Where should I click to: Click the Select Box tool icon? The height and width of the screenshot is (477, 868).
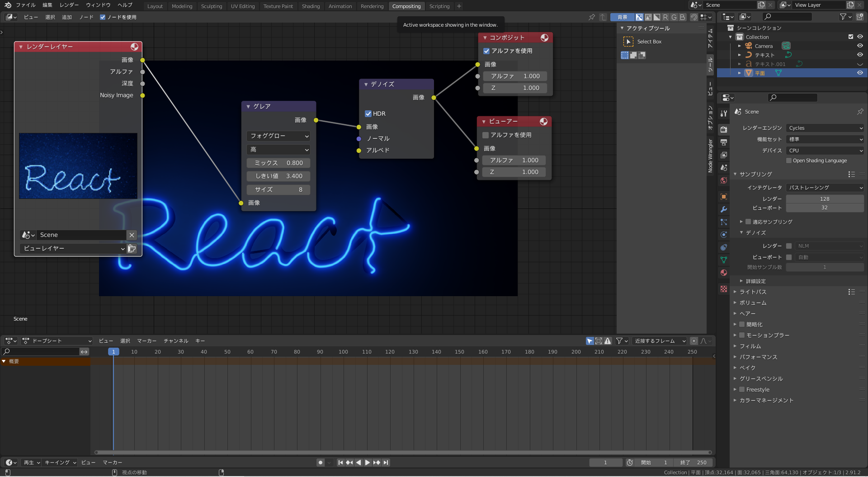628,42
